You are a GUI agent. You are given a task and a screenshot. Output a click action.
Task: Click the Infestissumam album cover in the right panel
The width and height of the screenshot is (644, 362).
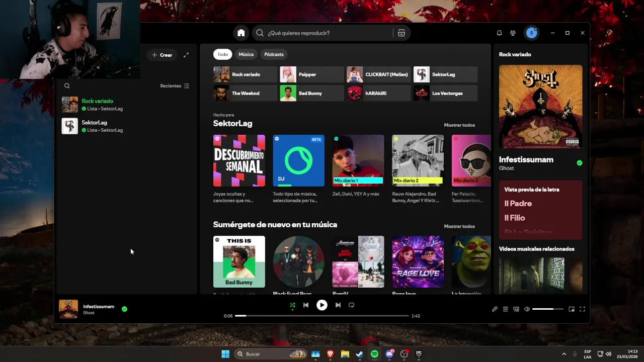click(540, 106)
